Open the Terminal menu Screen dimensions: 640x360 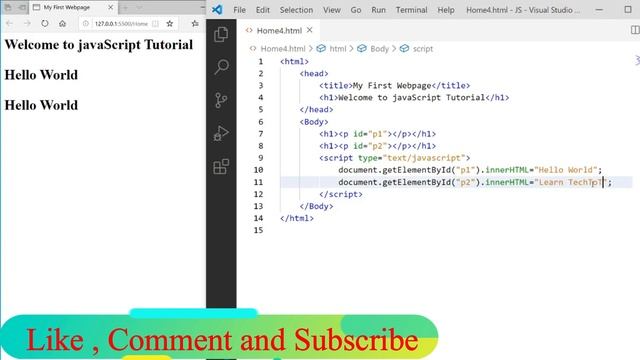point(411,10)
